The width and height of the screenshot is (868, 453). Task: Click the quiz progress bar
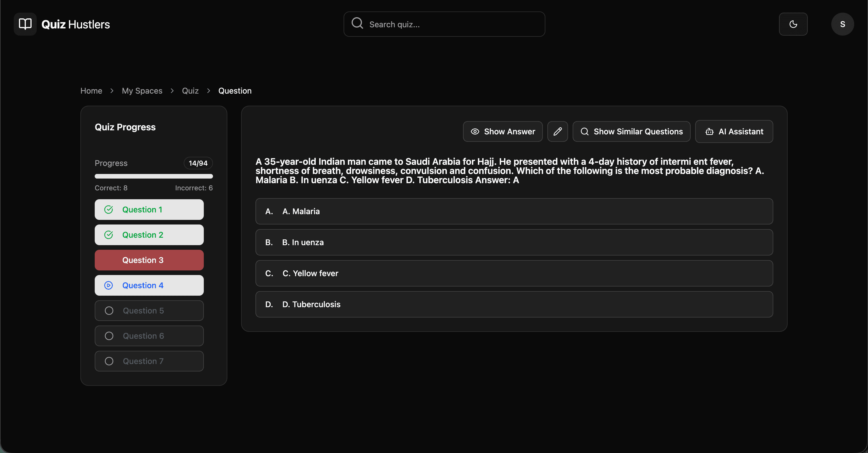tap(154, 176)
